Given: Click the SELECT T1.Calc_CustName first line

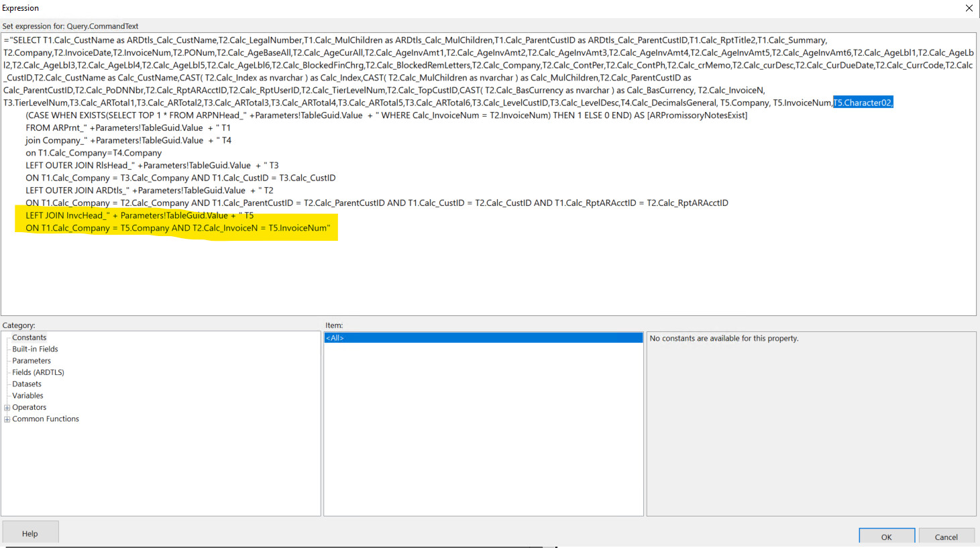Looking at the screenshot, I should pyautogui.click(x=415, y=40).
